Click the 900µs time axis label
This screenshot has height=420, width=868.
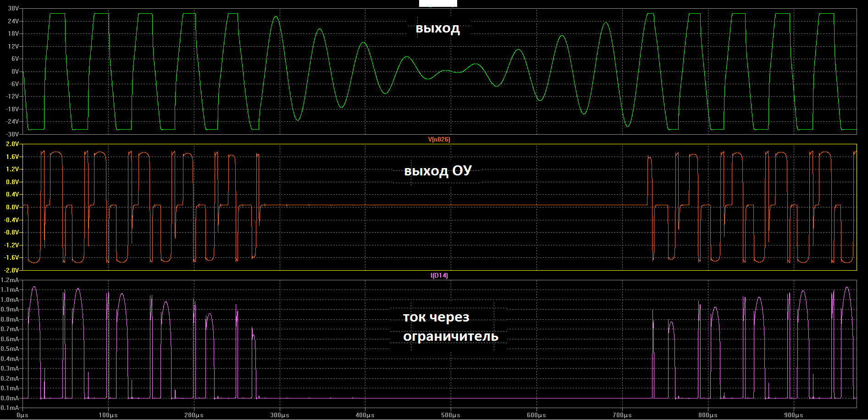[x=794, y=415]
